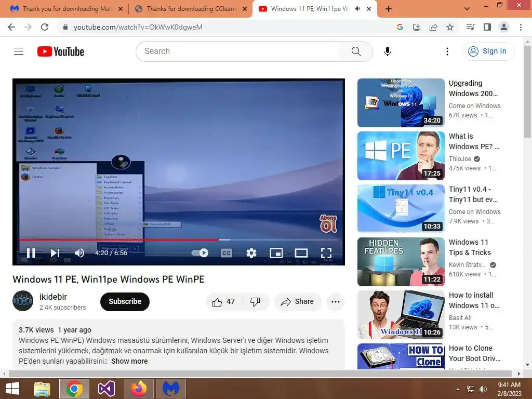Open Firefox from taskbar
The height and width of the screenshot is (399, 532).
pos(139,389)
